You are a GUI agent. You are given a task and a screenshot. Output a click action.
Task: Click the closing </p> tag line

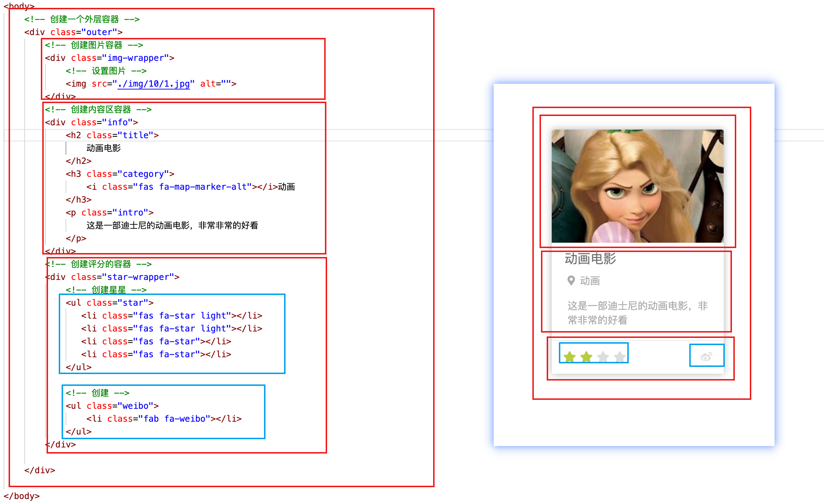[76, 238]
